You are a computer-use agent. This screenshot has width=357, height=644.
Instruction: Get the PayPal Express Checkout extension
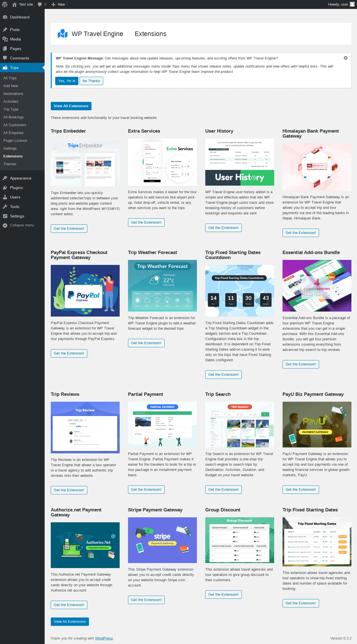(69, 353)
